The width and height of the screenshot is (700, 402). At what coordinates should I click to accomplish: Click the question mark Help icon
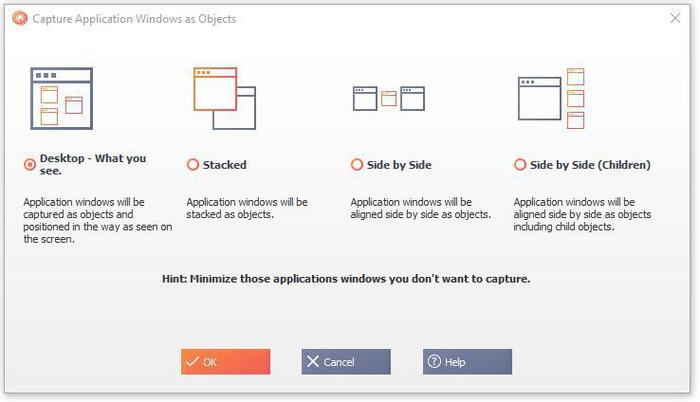coord(434,362)
